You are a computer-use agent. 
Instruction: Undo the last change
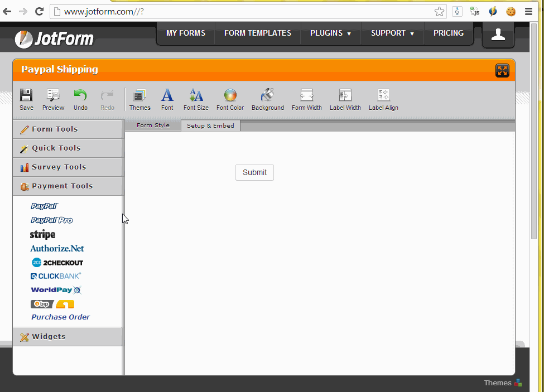80,96
